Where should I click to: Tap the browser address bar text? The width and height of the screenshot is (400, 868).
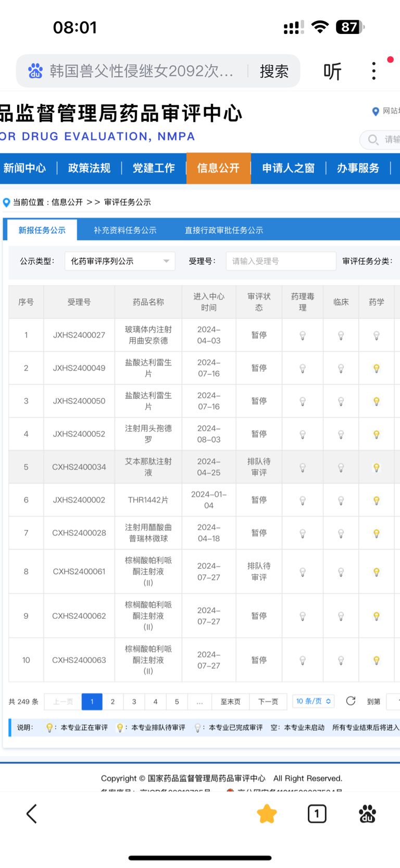pyautogui.click(x=141, y=71)
